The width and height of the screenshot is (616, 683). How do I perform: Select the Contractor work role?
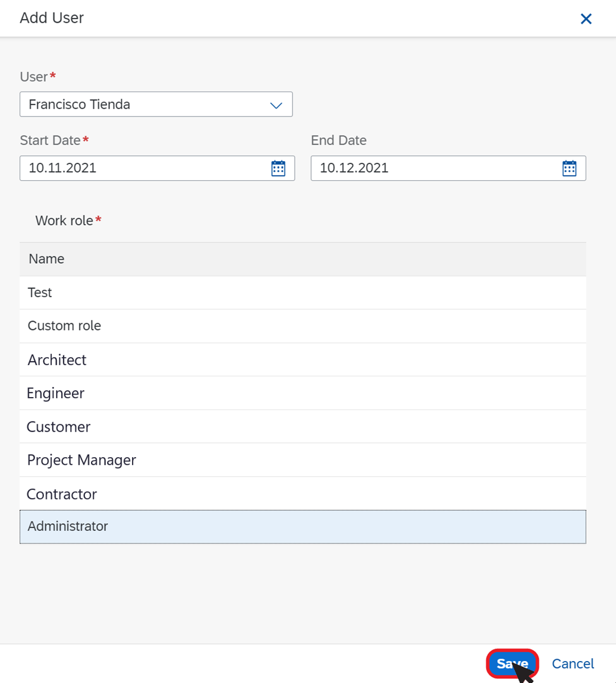(303, 493)
